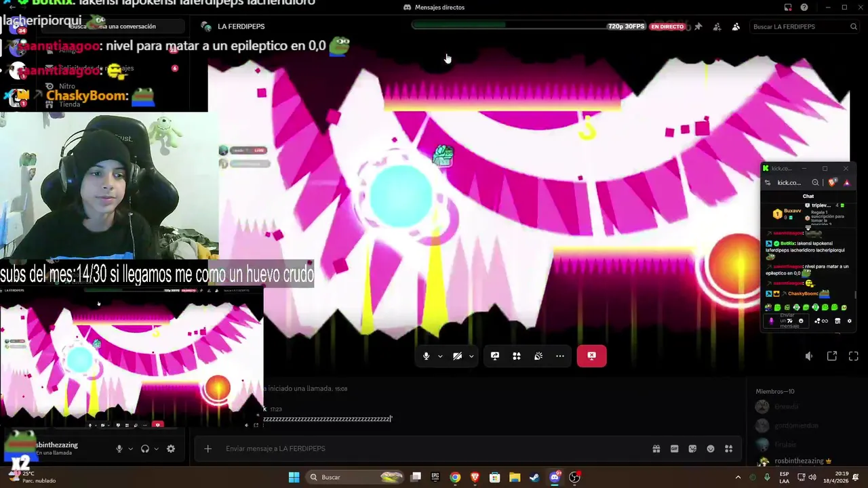Open the apps launcher in the message bar

(729, 449)
